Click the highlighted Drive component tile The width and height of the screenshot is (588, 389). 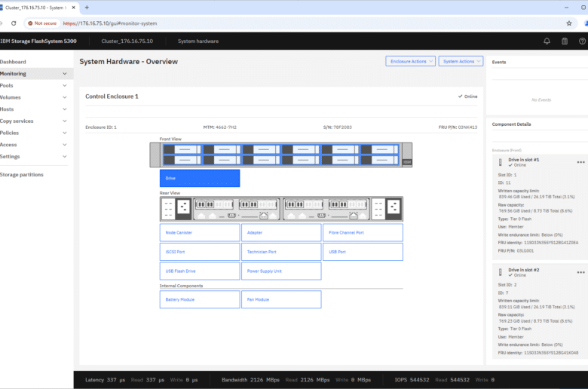(x=200, y=178)
